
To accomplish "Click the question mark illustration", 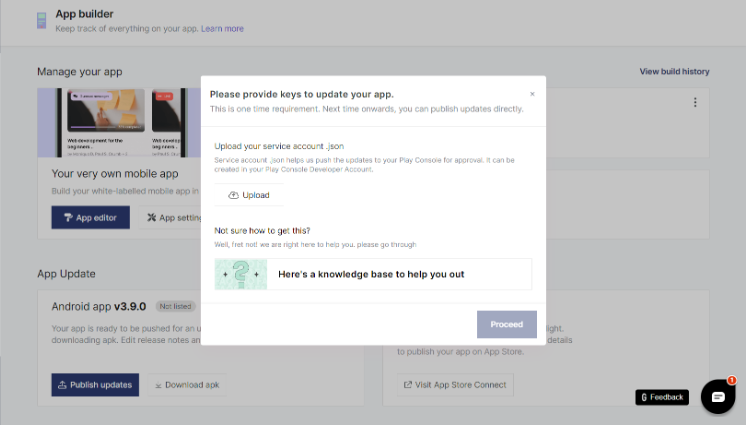I will (241, 274).
